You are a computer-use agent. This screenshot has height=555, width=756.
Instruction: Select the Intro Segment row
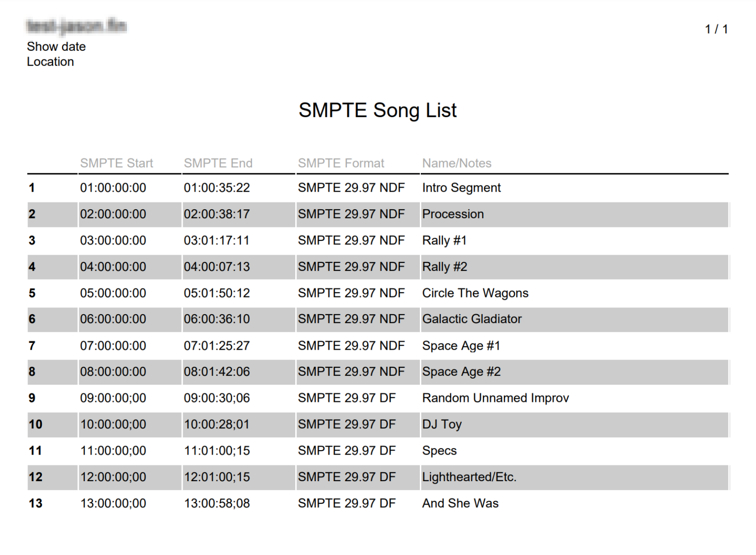(461, 188)
